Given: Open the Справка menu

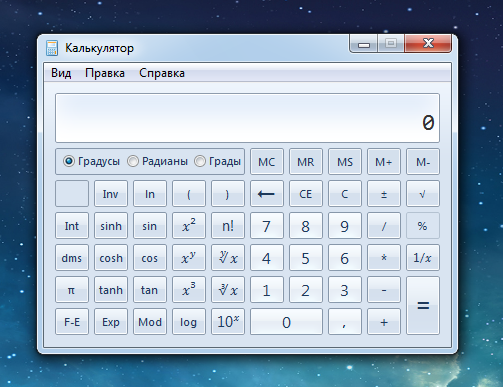Looking at the screenshot, I should point(162,73).
